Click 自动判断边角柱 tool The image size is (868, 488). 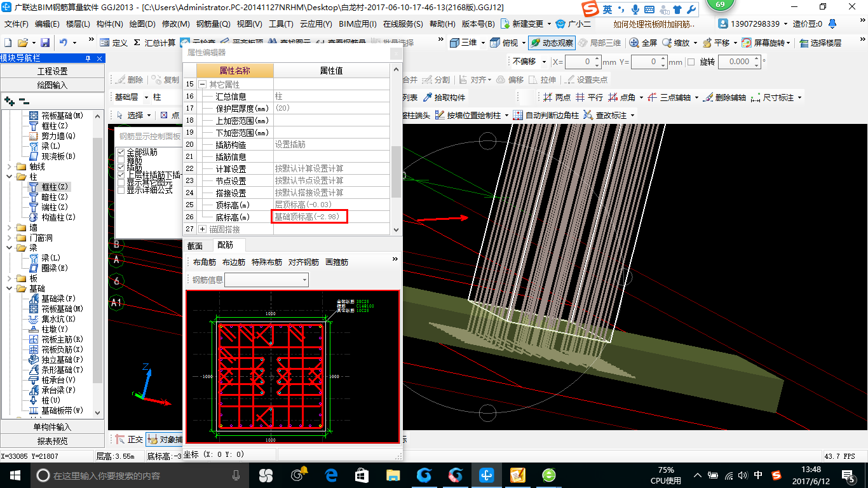point(546,115)
